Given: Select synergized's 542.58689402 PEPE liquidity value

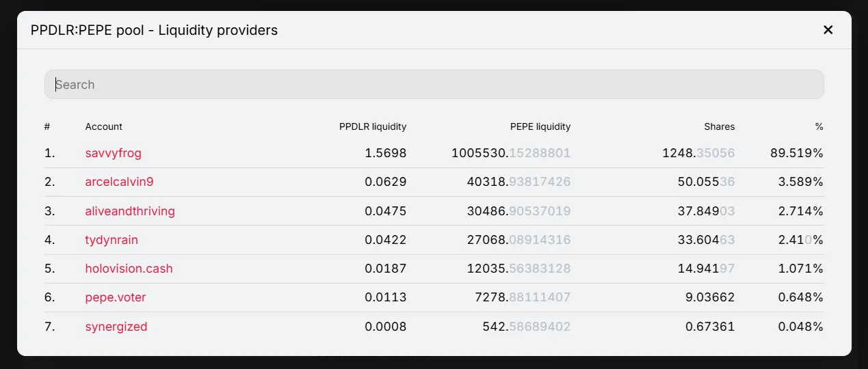Looking at the screenshot, I should coord(527,327).
